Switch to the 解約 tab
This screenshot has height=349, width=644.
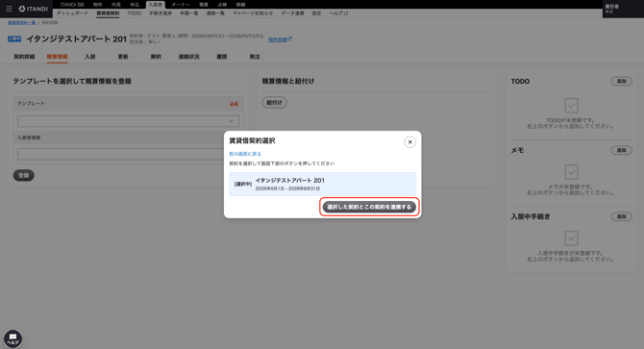pyautogui.click(x=156, y=57)
